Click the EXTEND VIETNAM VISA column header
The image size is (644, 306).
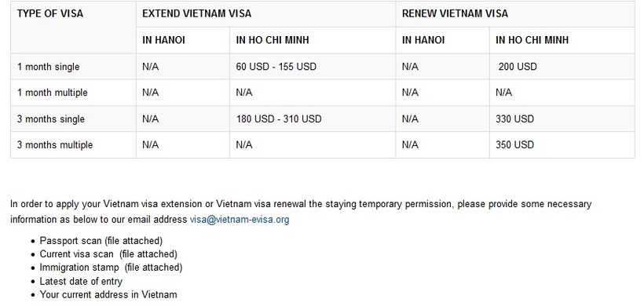265,14
